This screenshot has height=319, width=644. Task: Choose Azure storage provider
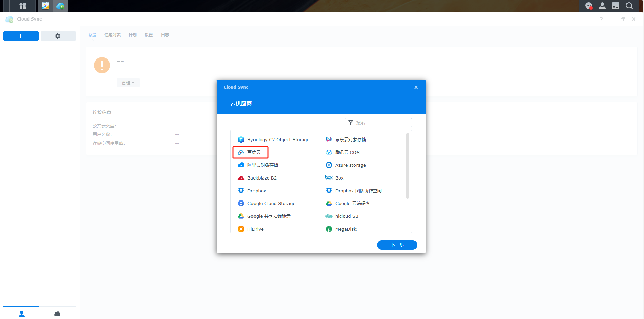346,165
